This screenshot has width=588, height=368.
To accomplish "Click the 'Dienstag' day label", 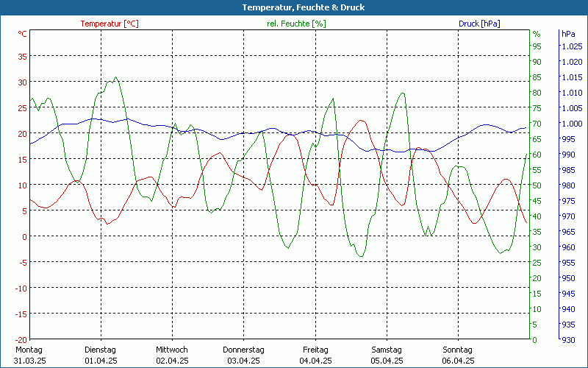I will pos(100,350).
